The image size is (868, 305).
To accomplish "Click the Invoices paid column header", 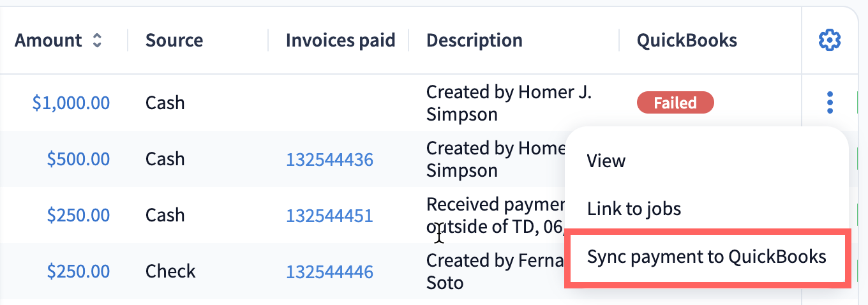I will tap(340, 41).
